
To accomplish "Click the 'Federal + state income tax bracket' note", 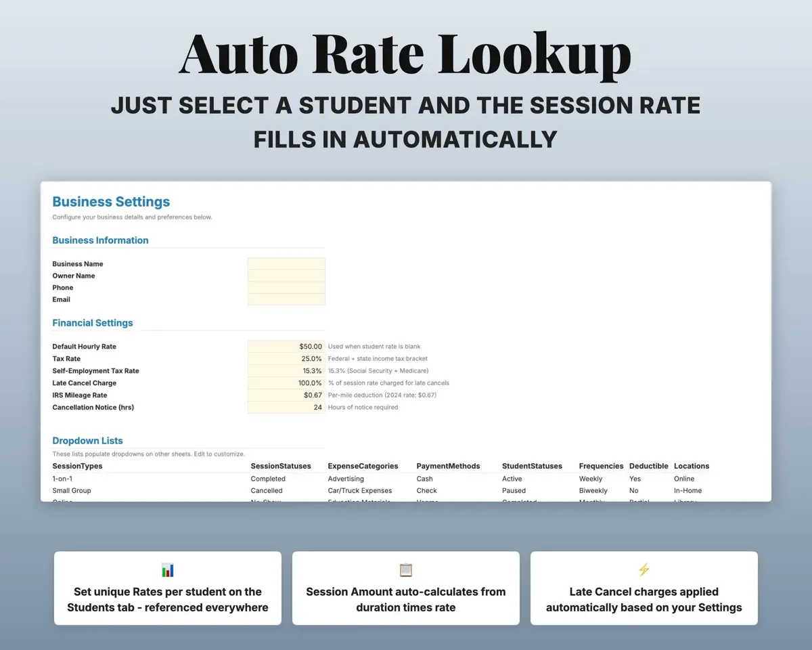I will tap(378, 359).
